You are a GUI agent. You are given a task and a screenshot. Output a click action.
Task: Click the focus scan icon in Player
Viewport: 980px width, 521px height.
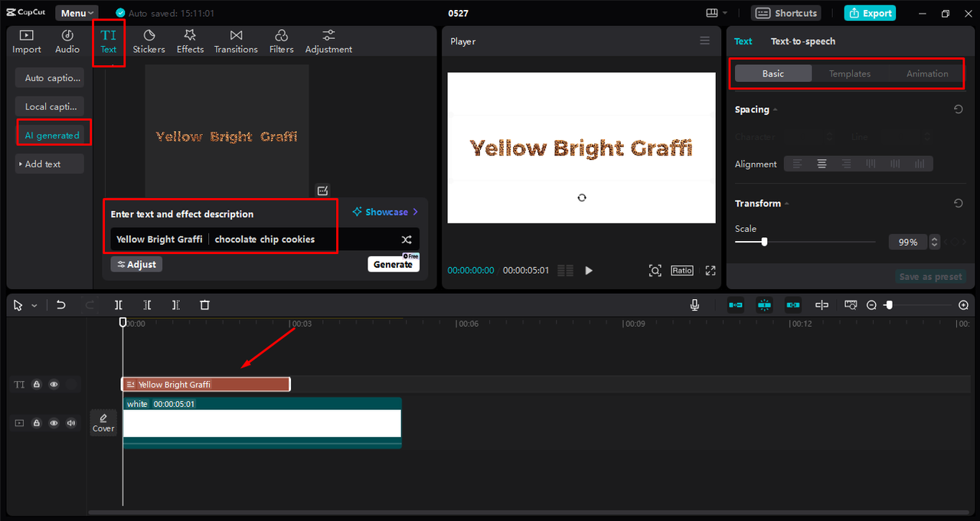(655, 270)
